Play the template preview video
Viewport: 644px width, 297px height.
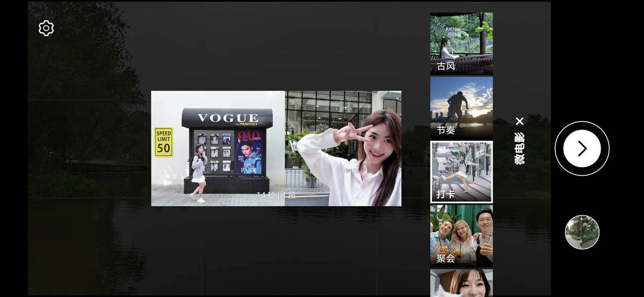(276, 148)
